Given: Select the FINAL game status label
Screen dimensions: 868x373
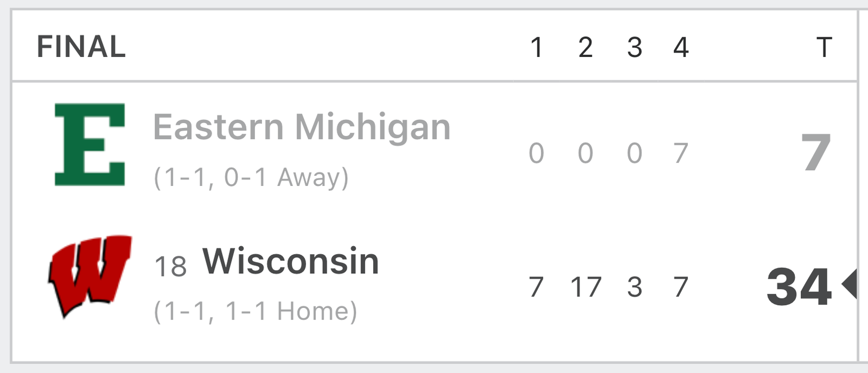Looking at the screenshot, I should pyautogui.click(x=81, y=47).
